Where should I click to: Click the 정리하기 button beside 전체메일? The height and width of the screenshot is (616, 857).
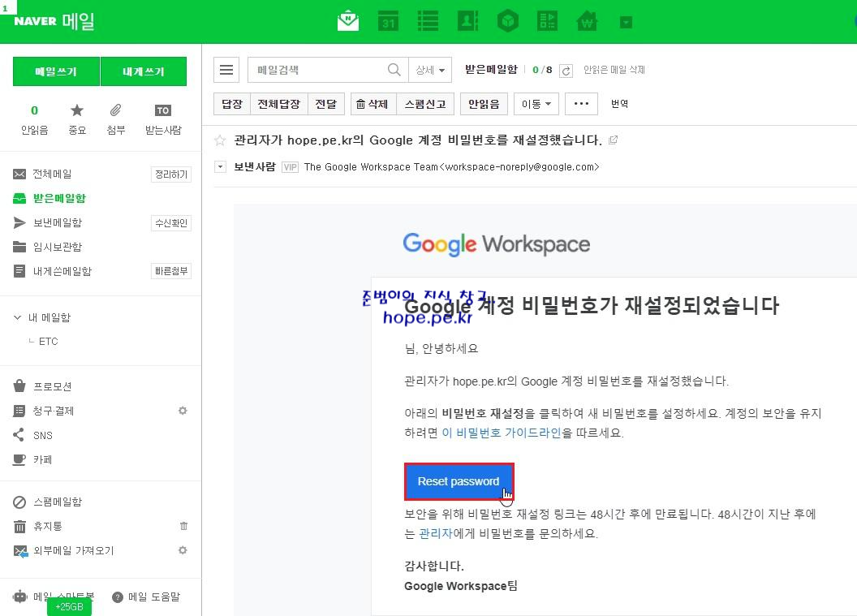(x=171, y=174)
